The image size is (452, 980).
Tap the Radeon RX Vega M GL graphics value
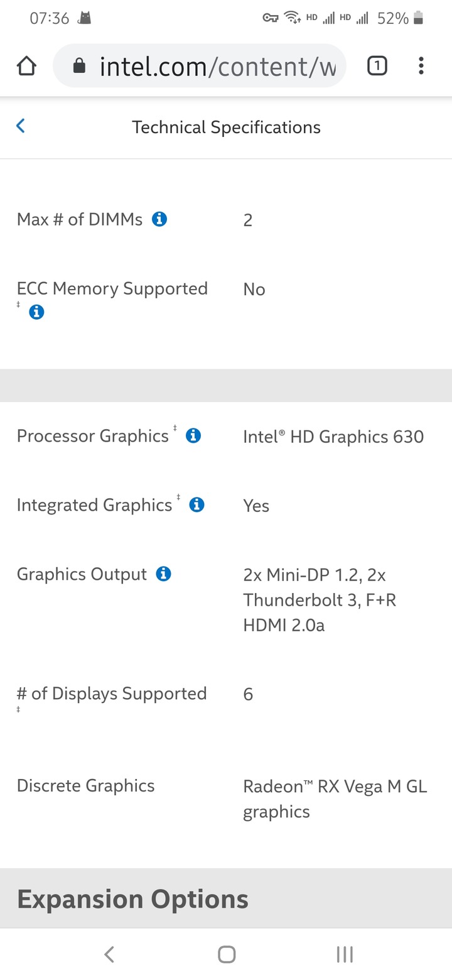pos(335,798)
